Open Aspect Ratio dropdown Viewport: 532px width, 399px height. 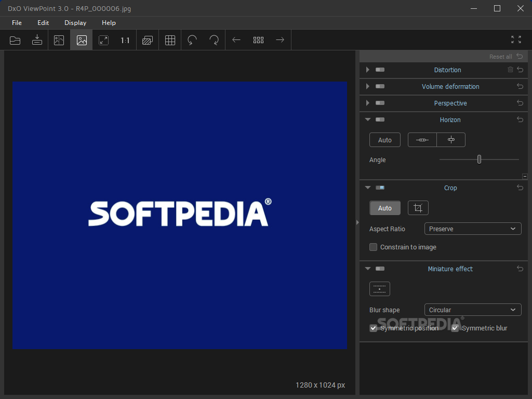pos(473,229)
